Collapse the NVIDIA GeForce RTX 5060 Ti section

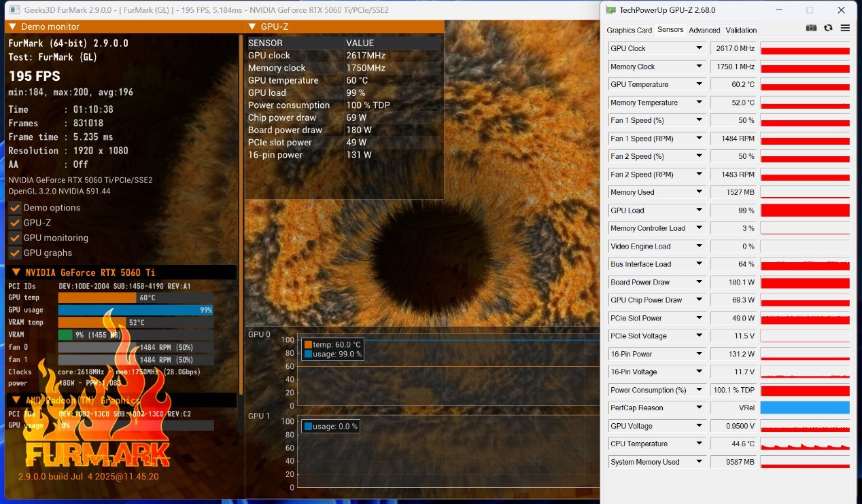(16, 272)
